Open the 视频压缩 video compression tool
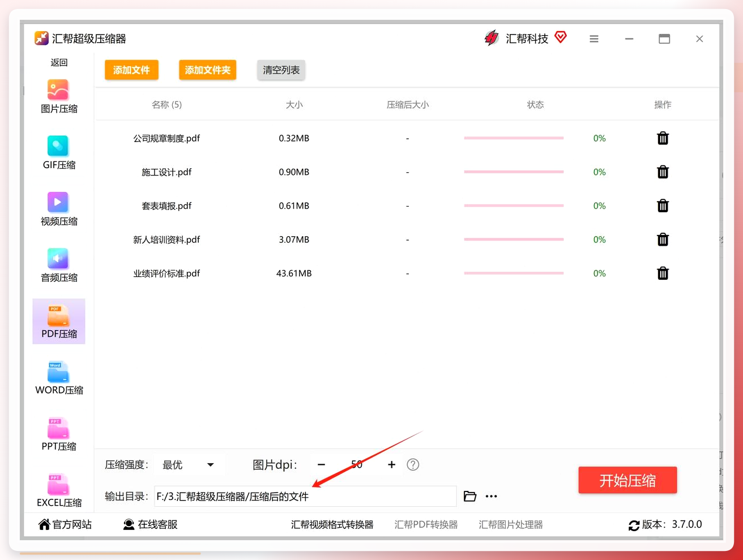The image size is (743, 560). (x=58, y=209)
